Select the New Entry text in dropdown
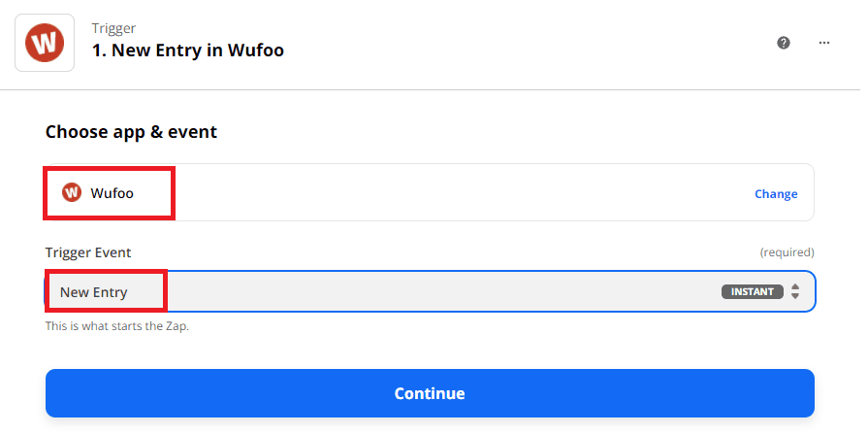Screen dimensions: 868x434 coord(93,292)
